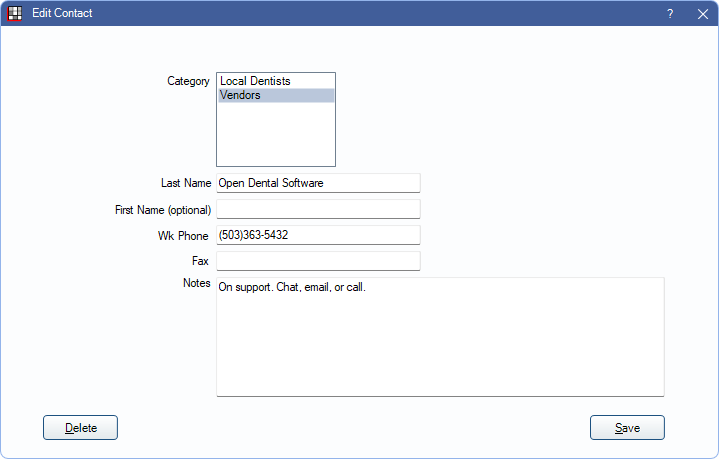Save the contact changes
The height and width of the screenshot is (459, 719).
tap(627, 428)
